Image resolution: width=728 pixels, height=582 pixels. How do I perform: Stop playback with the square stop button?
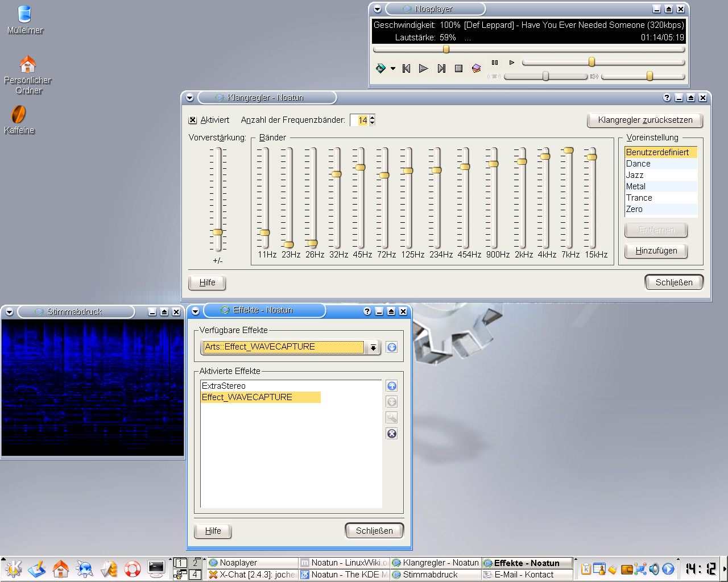[458, 69]
